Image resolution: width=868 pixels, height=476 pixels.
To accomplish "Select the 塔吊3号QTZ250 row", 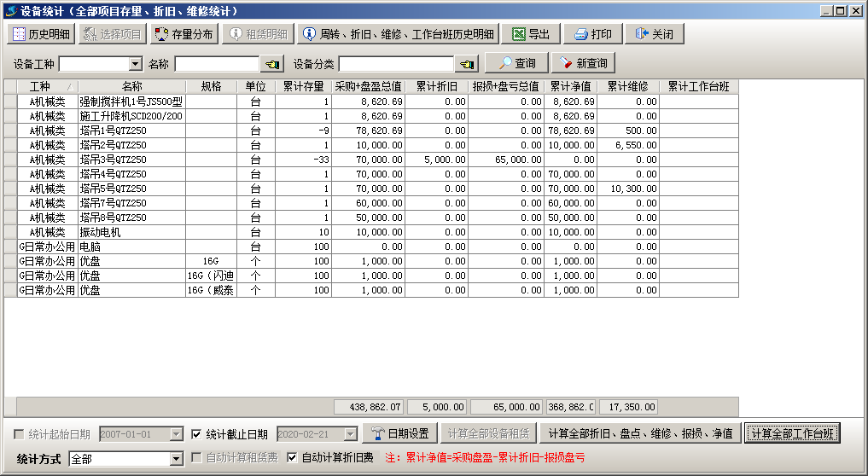I will tap(371, 160).
